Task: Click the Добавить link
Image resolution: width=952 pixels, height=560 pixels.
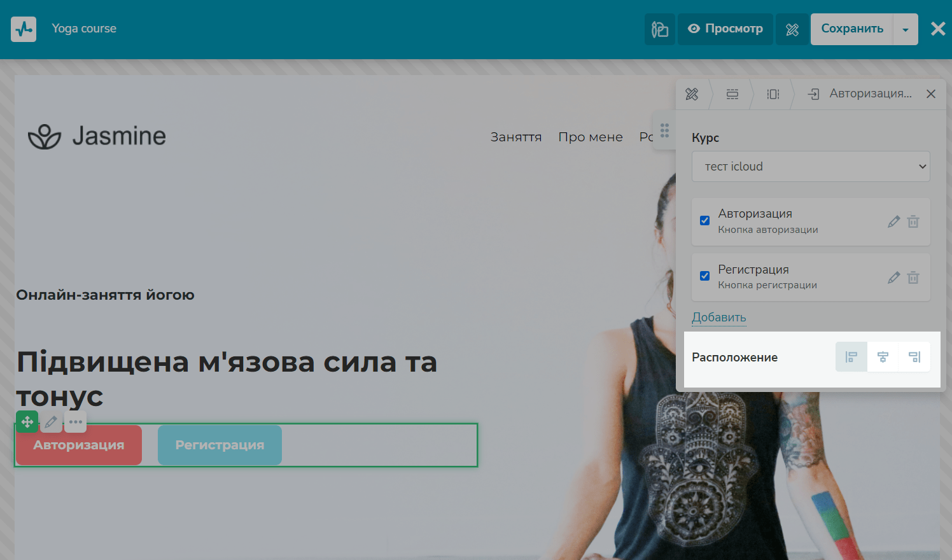Action: (x=718, y=317)
